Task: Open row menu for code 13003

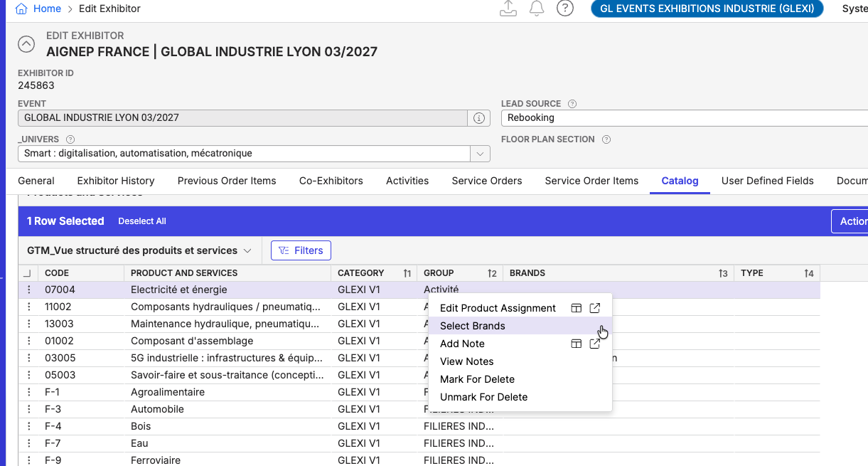Action: point(29,324)
